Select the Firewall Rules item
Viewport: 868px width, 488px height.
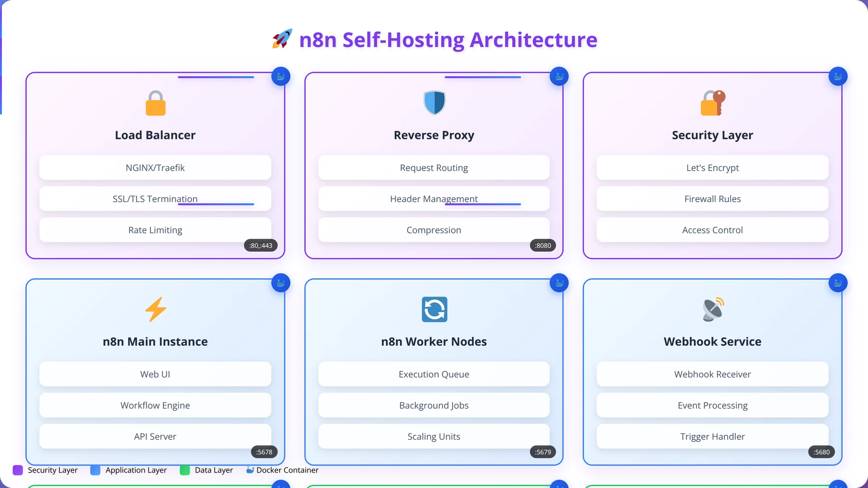click(713, 199)
